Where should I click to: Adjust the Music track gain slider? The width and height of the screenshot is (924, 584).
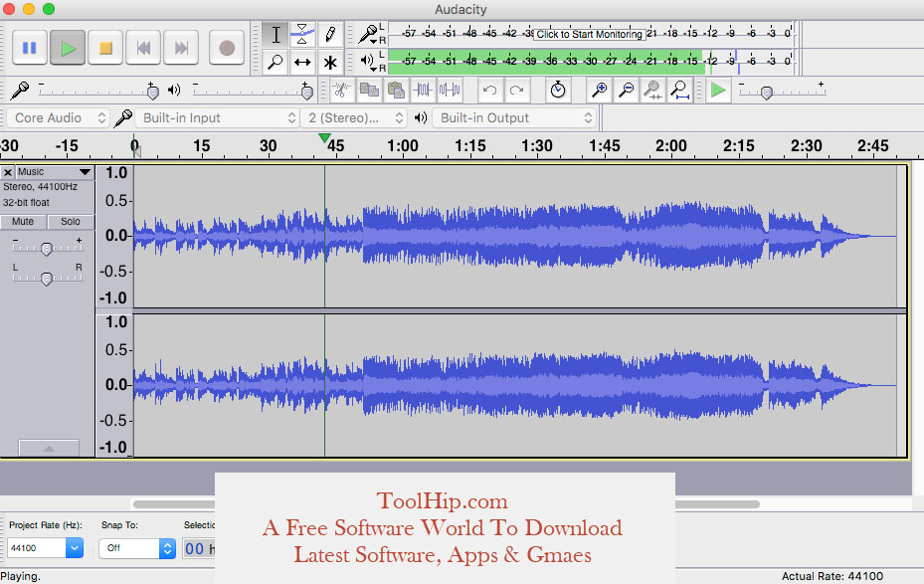[x=47, y=248]
